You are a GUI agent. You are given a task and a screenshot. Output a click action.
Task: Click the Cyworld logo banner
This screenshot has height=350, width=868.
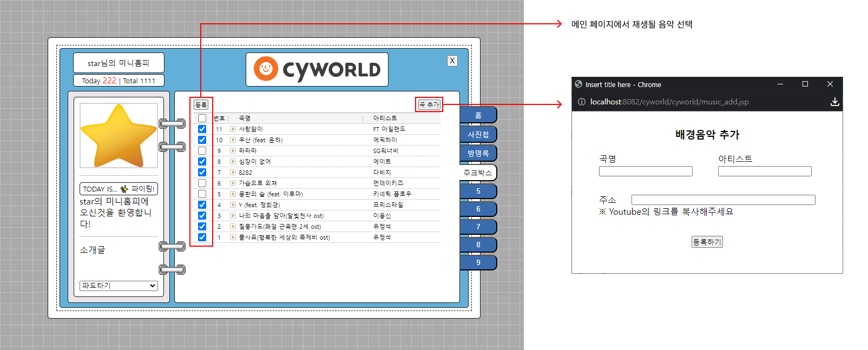[317, 69]
